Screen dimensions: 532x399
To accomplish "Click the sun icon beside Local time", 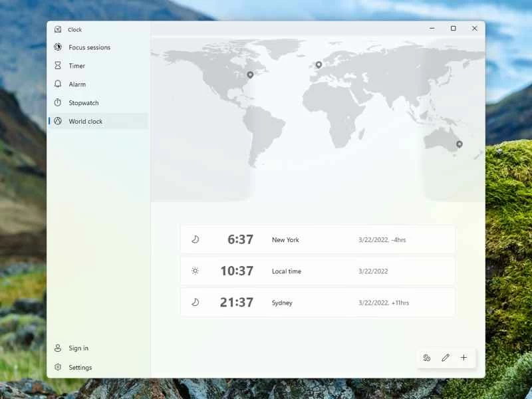I will coord(196,271).
